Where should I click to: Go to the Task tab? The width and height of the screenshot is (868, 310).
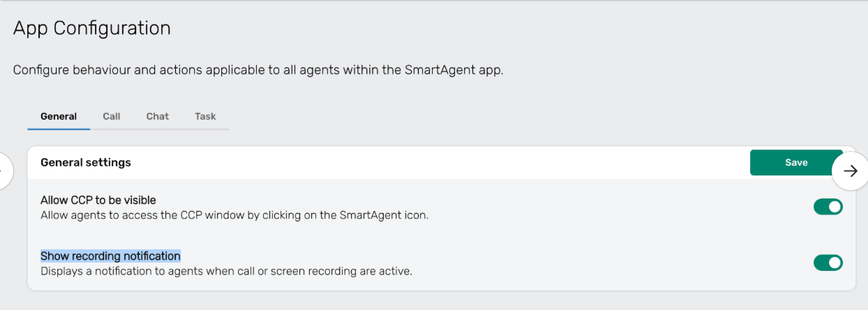click(x=205, y=116)
